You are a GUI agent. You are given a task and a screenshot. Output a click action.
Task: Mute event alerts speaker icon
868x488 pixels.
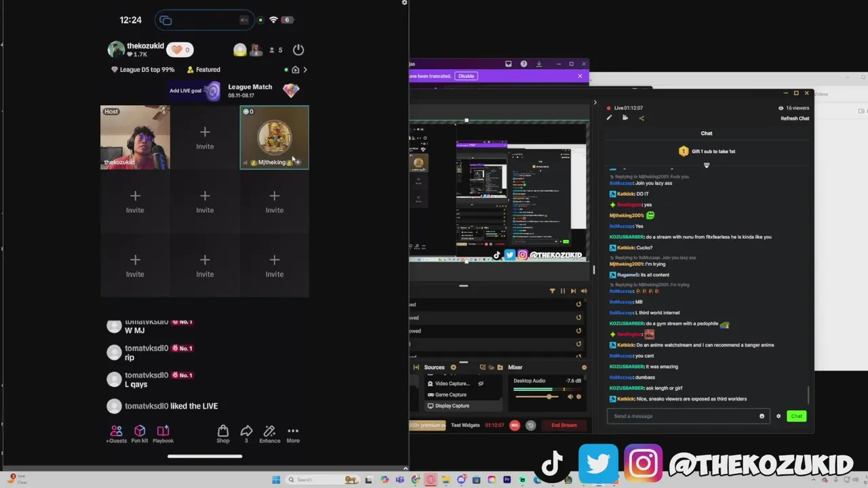584,291
